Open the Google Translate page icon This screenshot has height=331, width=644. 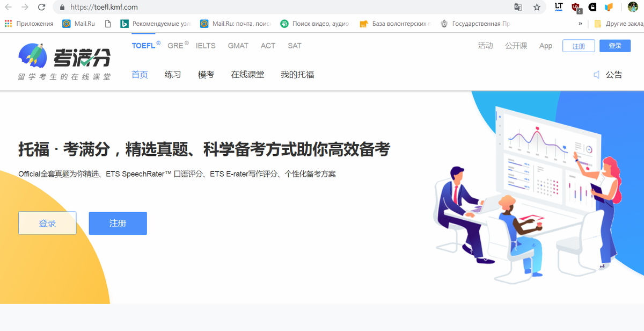pyautogui.click(x=518, y=8)
